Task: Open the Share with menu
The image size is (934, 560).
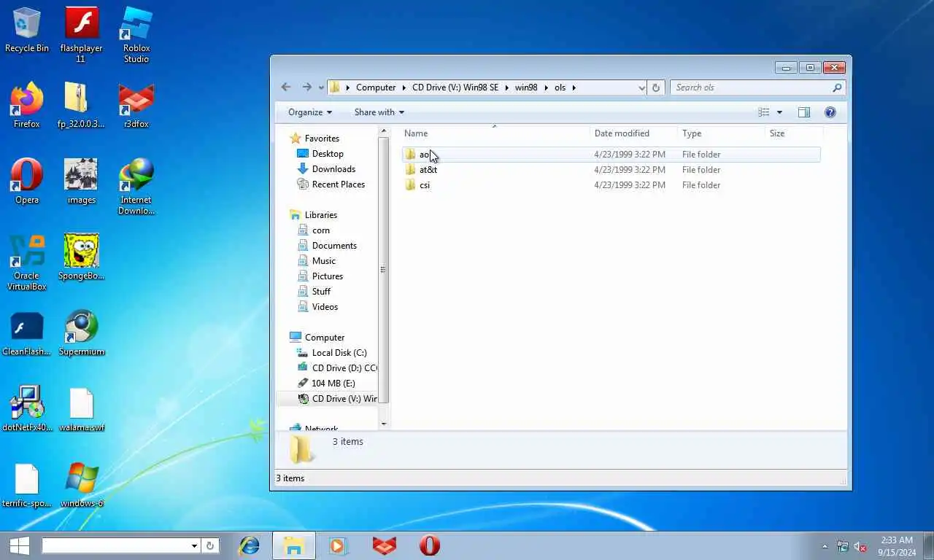Action: pos(379,112)
